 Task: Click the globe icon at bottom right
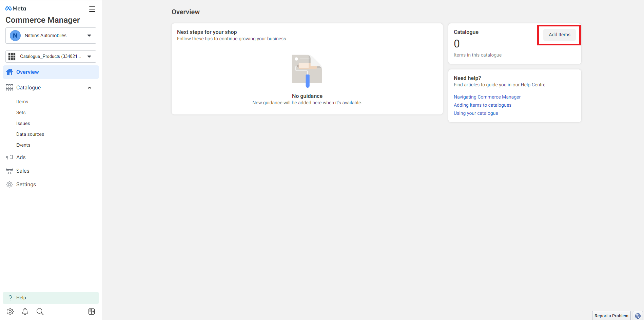pos(638,316)
